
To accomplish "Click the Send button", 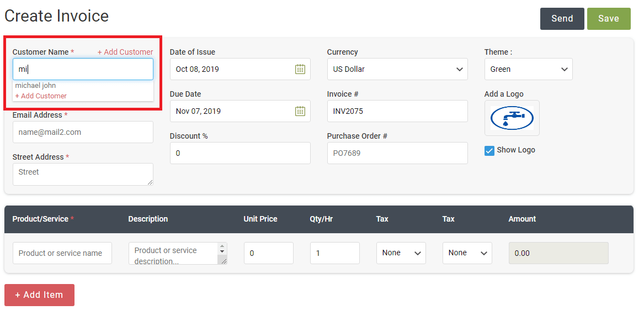I will pos(562,18).
